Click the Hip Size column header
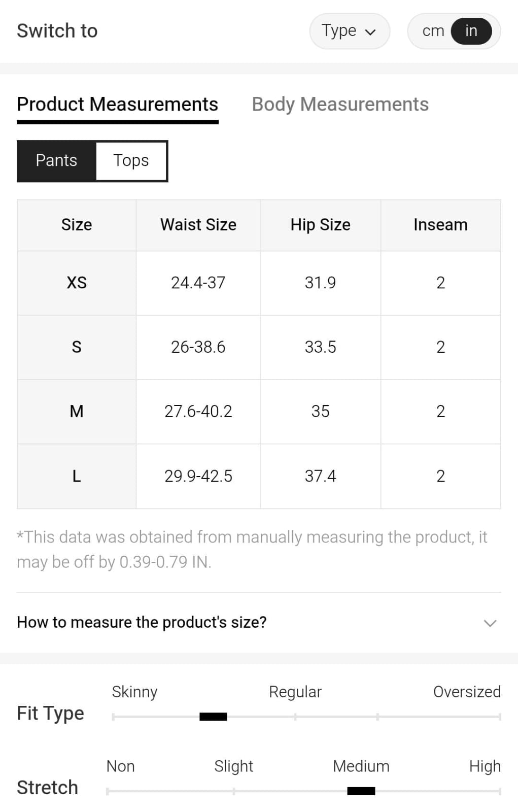The height and width of the screenshot is (812, 518). click(320, 225)
